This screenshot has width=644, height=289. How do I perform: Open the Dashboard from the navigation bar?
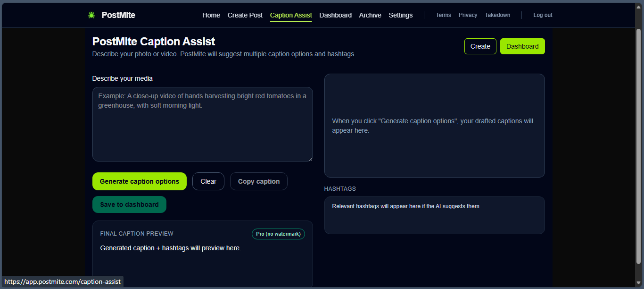click(335, 15)
